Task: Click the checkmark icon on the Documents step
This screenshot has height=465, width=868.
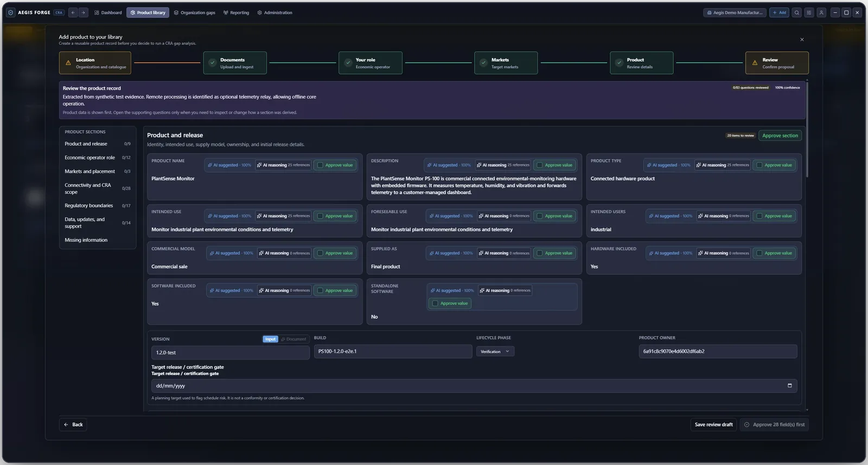Action: (x=213, y=63)
